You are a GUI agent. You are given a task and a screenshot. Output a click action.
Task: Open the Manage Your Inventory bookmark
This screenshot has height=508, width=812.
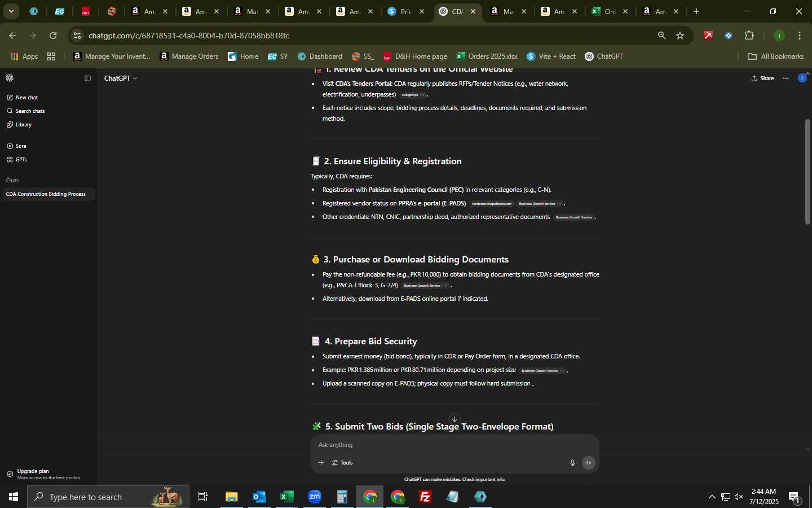pyautogui.click(x=112, y=56)
